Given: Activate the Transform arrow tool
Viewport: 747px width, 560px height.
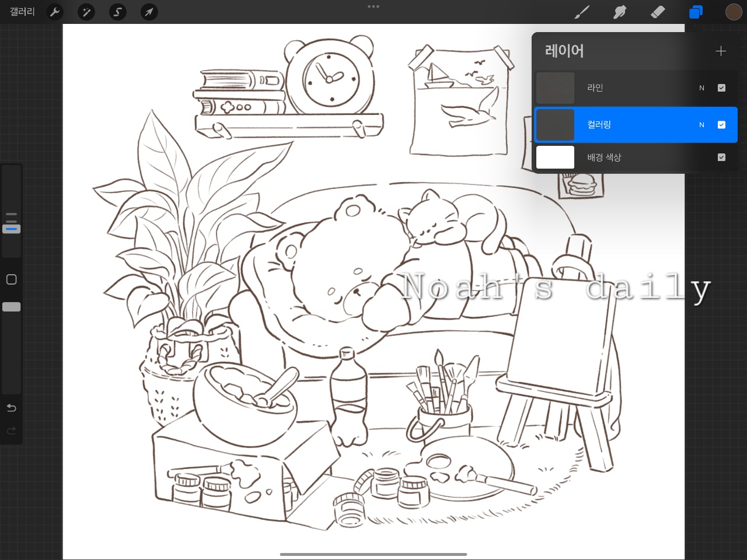Looking at the screenshot, I should pos(149,12).
